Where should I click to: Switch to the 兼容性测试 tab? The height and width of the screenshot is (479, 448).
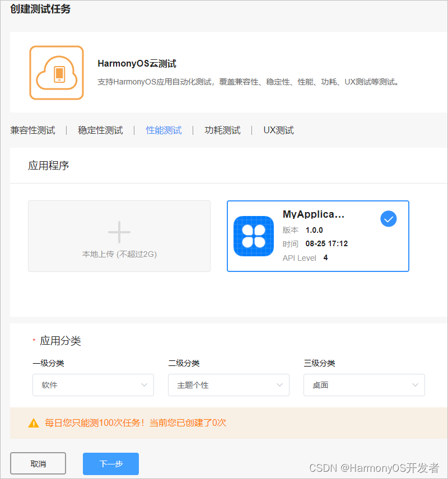point(32,130)
